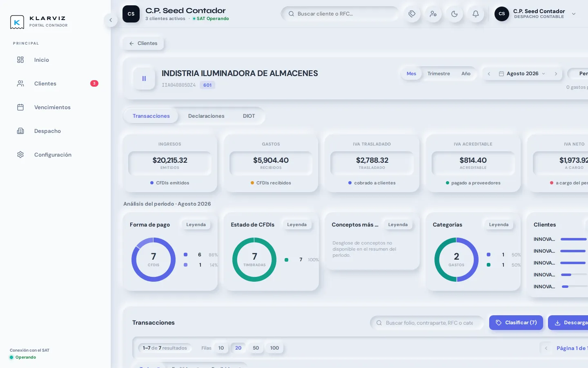This screenshot has height=368, width=588.
Task: Set rows per page to 20
Action: pyautogui.click(x=238, y=348)
